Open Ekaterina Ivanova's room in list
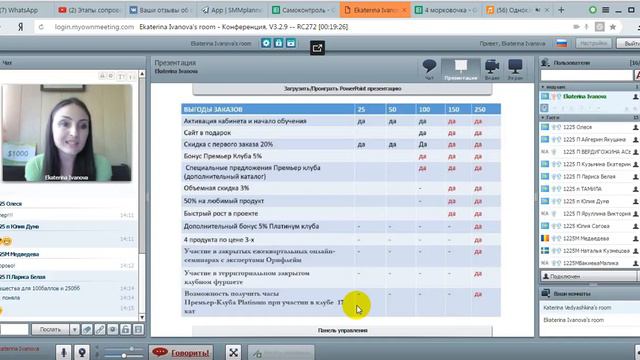640x360 pixels. (573, 320)
